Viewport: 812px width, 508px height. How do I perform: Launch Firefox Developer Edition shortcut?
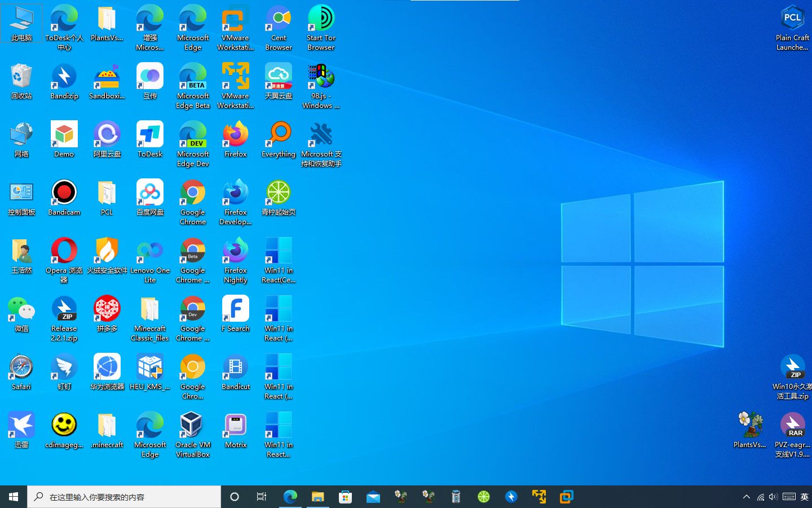point(236,202)
